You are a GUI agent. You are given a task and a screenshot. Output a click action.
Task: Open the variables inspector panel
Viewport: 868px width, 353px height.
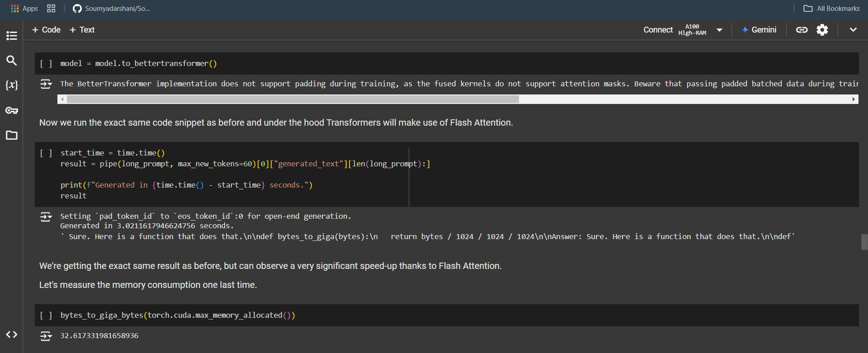pos(12,85)
